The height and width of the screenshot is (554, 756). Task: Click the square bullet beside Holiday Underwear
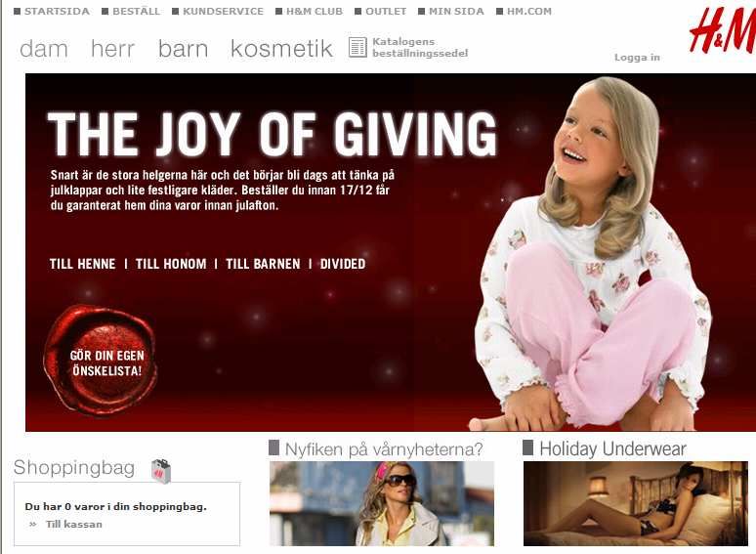click(x=528, y=447)
